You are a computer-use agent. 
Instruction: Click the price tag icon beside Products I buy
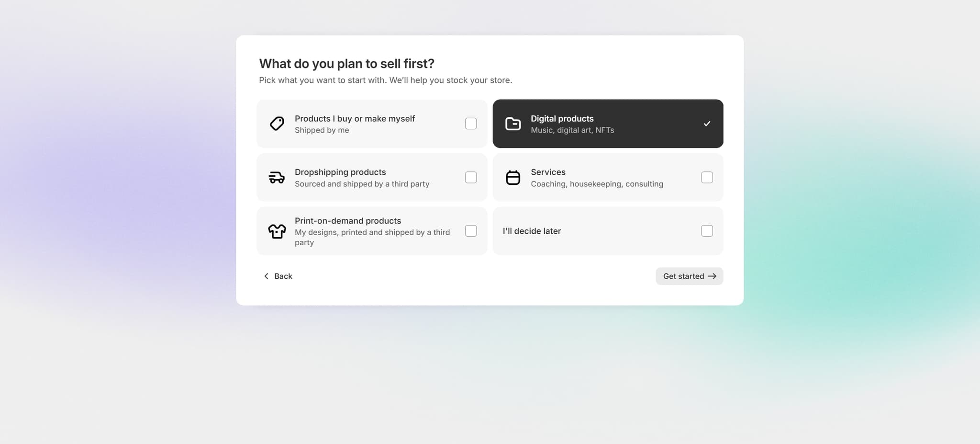[x=277, y=124]
